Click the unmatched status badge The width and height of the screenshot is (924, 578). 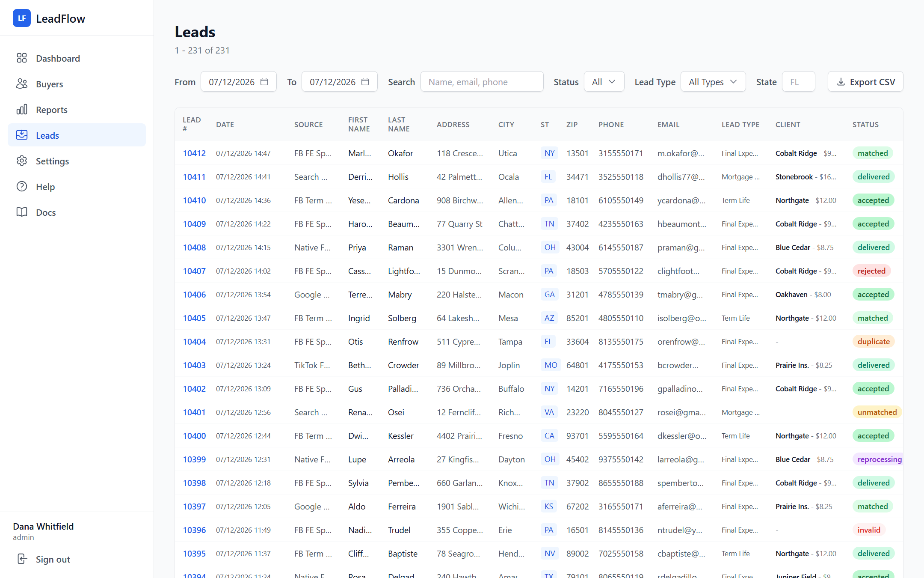click(x=877, y=412)
